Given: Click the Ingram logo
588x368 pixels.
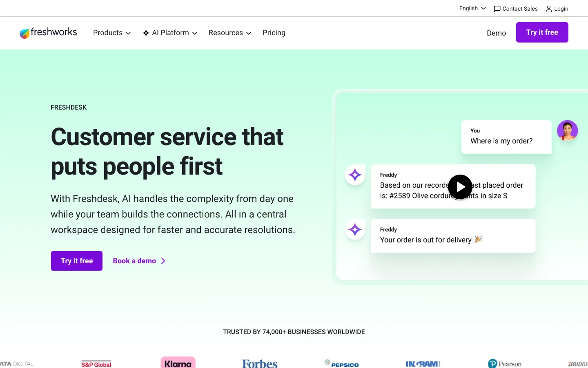Looking at the screenshot, I should tap(423, 364).
